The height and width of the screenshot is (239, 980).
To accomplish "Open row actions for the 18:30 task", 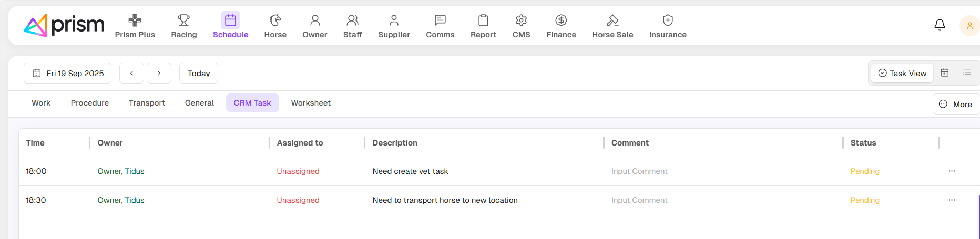I will pyautogui.click(x=952, y=200).
